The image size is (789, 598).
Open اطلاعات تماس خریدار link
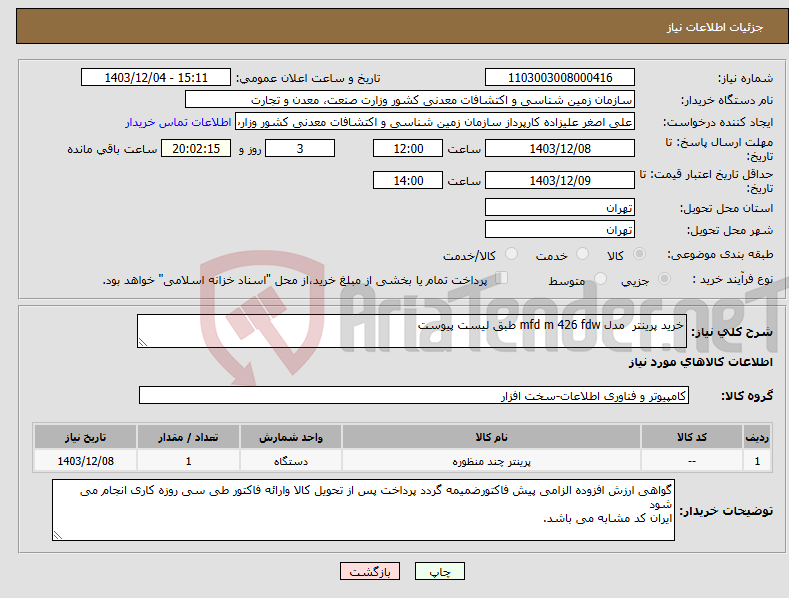tap(178, 122)
